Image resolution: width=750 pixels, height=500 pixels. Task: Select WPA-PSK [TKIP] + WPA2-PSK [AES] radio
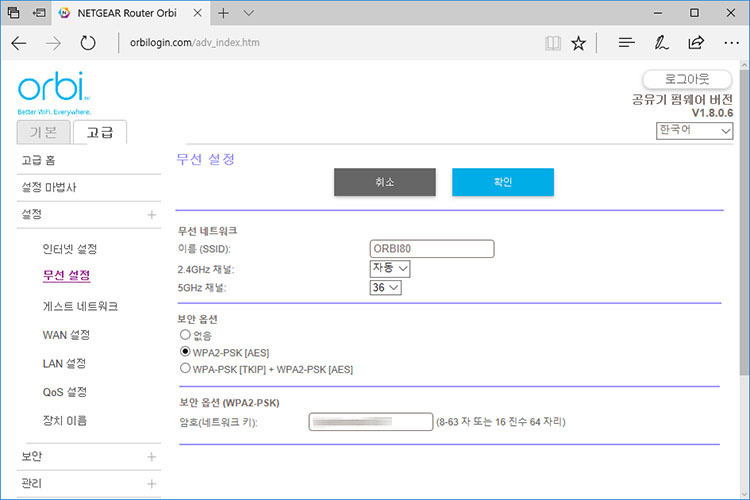[x=185, y=368]
